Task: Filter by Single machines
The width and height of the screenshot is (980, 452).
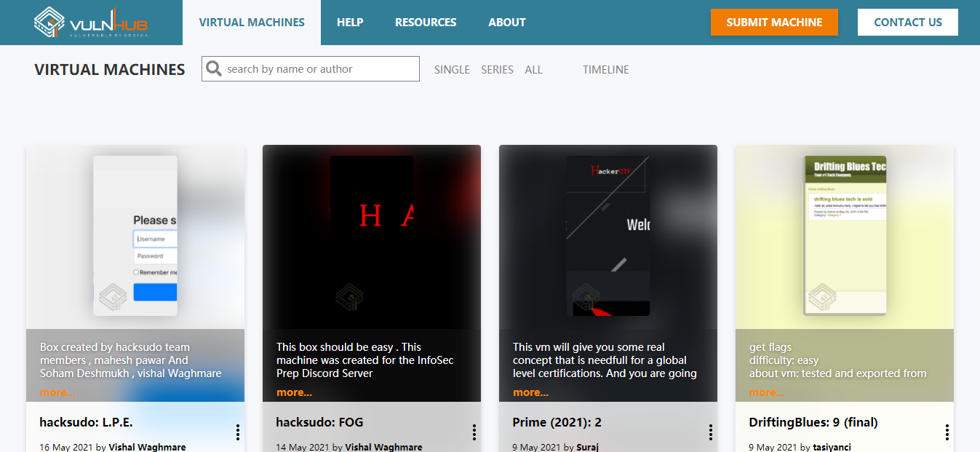Action: pyautogui.click(x=452, y=70)
